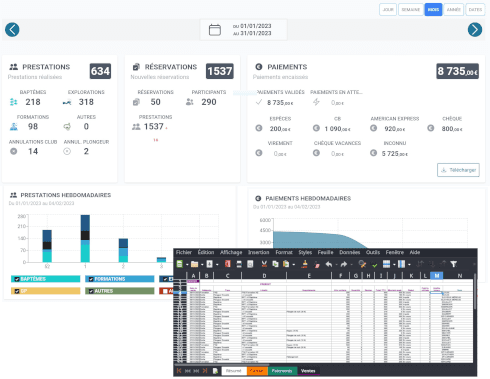
Task: Select column M header in spreadsheet
Action: (x=437, y=276)
